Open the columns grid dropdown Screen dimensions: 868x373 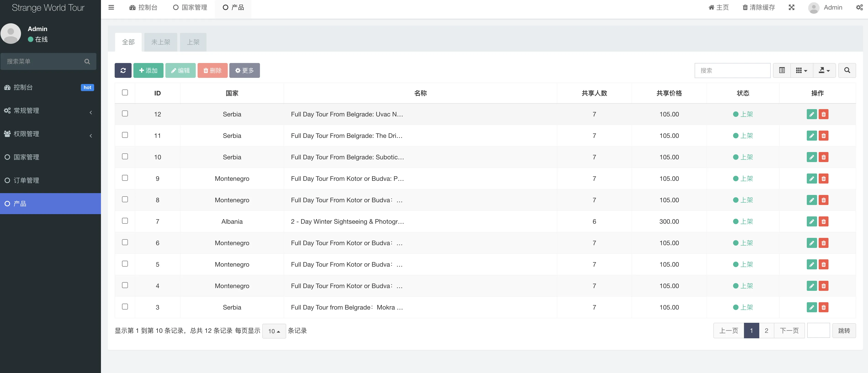(802, 70)
